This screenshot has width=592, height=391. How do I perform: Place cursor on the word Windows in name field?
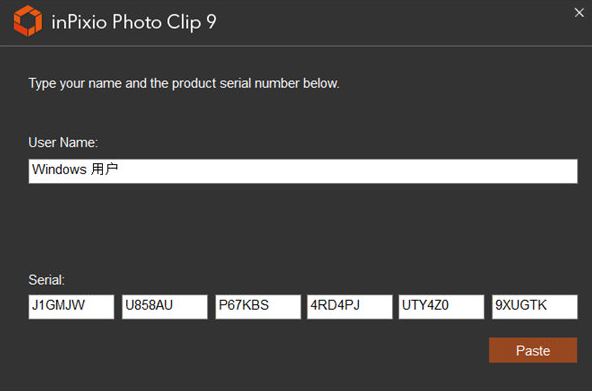59,169
